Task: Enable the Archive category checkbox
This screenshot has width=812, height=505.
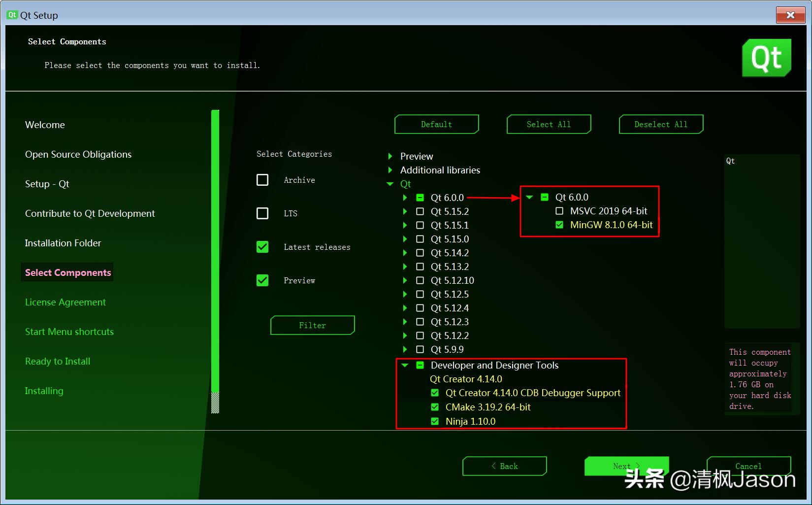Action: 262,180
